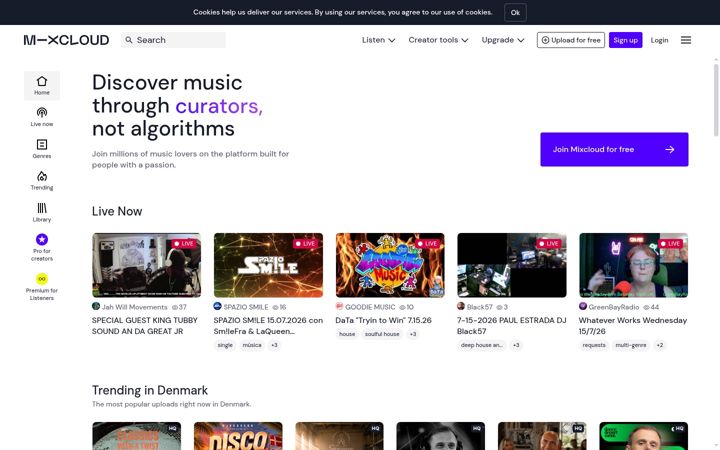The width and height of the screenshot is (720, 450).
Task: Open title SPAZIO SM!LE 15.07.2026
Action: tap(268, 326)
